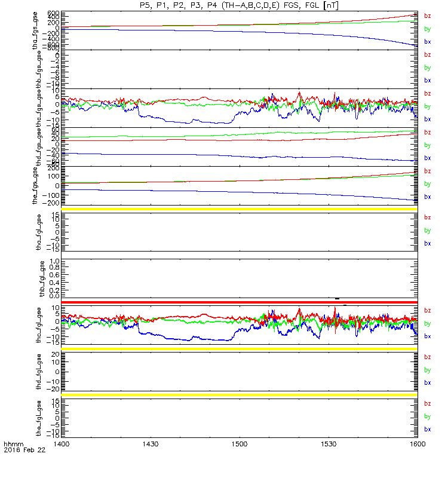Click the 2016 Feb 22 date label

24,450
